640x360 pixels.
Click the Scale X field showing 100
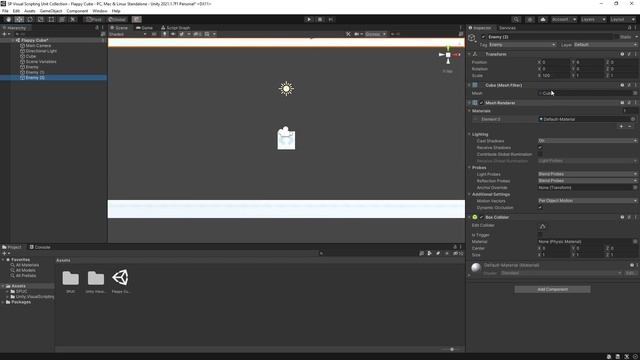click(x=556, y=76)
